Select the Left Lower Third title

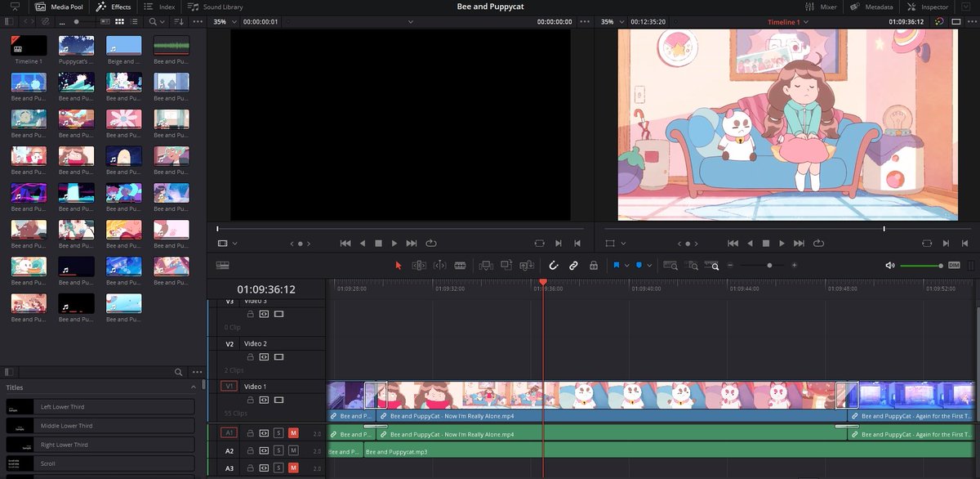click(101, 406)
